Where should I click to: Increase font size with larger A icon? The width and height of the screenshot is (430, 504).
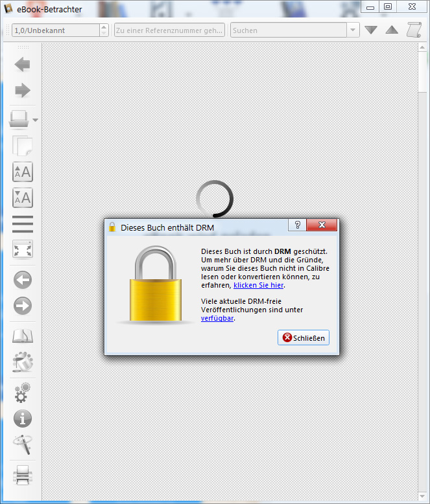point(23,172)
